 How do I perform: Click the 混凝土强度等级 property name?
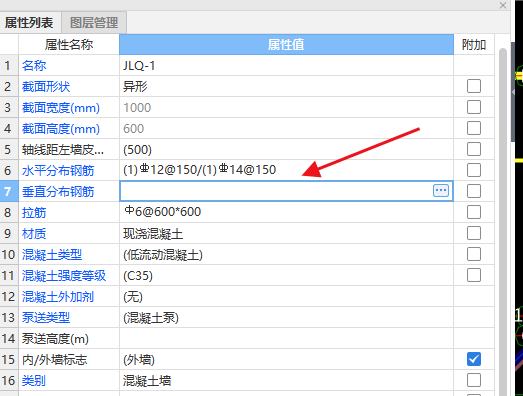tap(64, 276)
